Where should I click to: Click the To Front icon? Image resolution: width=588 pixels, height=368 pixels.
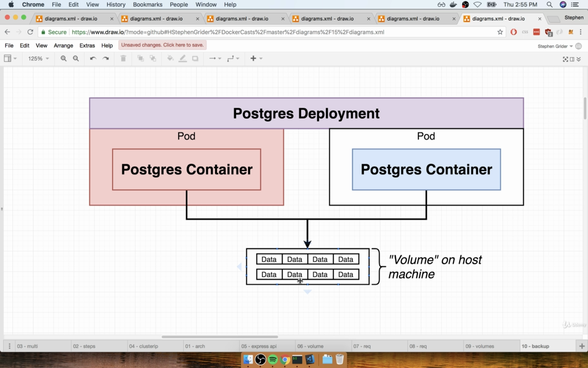click(x=141, y=58)
